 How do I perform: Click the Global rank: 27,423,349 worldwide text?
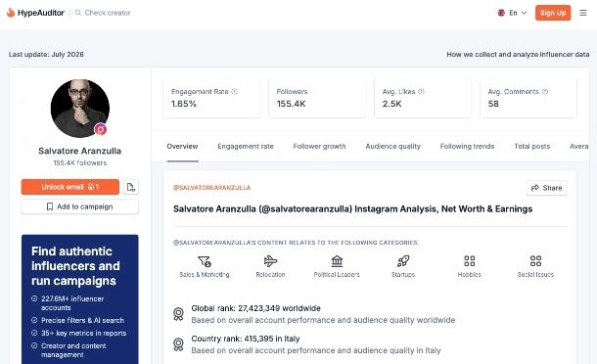[255, 308]
